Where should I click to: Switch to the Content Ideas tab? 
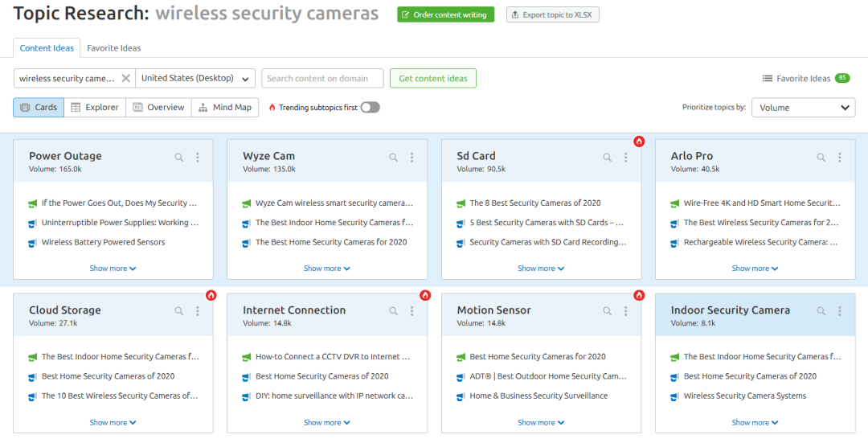(x=47, y=48)
